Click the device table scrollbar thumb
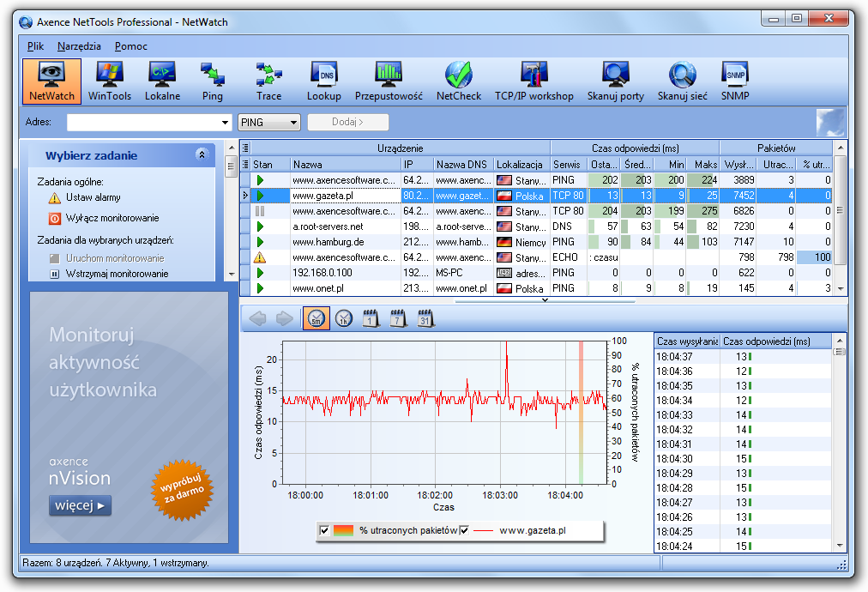Image resolution: width=868 pixels, height=592 pixels. [x=841, y=210]
